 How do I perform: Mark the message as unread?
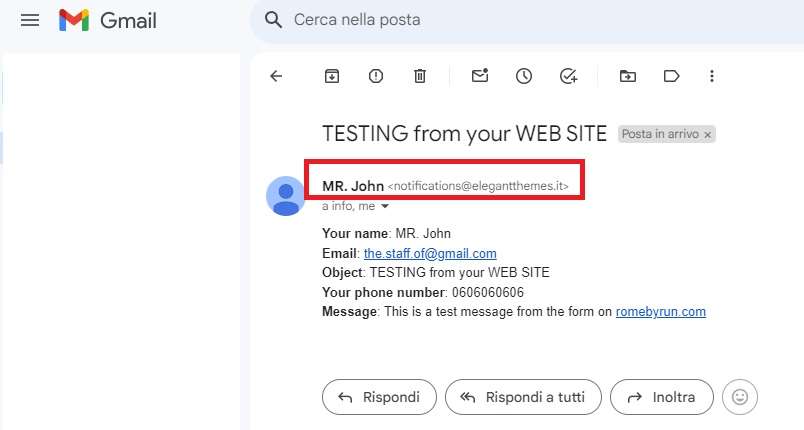[x=480, y=76]
